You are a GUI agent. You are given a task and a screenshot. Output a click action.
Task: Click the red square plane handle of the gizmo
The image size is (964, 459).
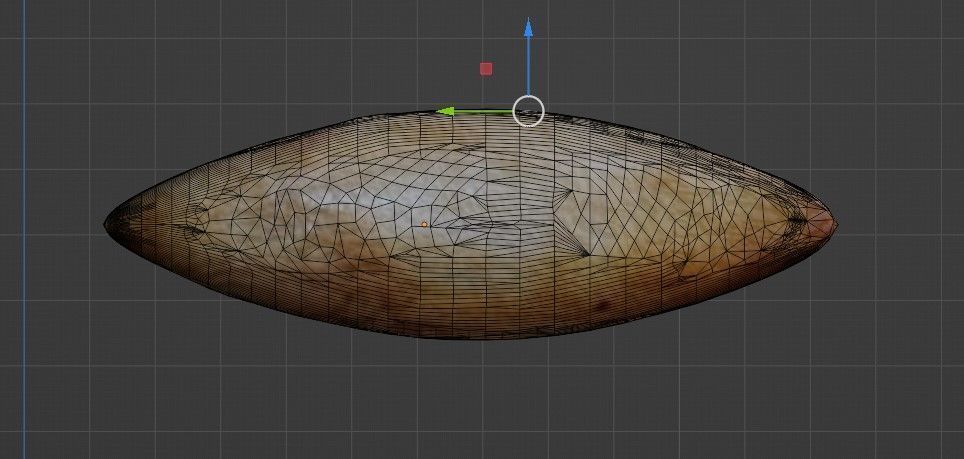click(486, 69)
